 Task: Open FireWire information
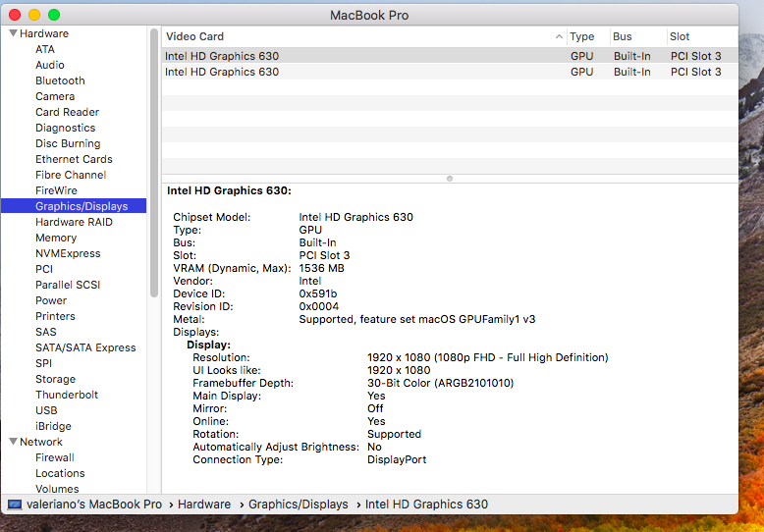point(56,190)
